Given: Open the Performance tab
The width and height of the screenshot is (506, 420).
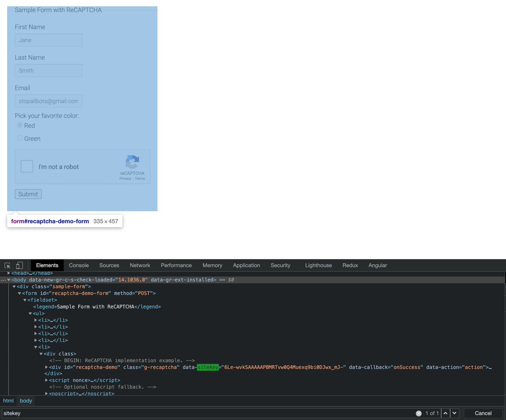Looking at the screenshot, I should [176, 265].
